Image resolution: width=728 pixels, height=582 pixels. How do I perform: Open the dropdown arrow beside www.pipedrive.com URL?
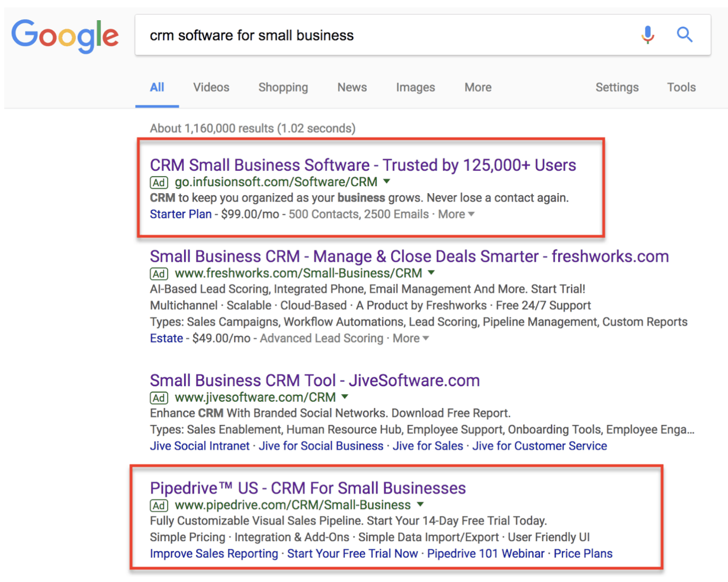[420, 504]
